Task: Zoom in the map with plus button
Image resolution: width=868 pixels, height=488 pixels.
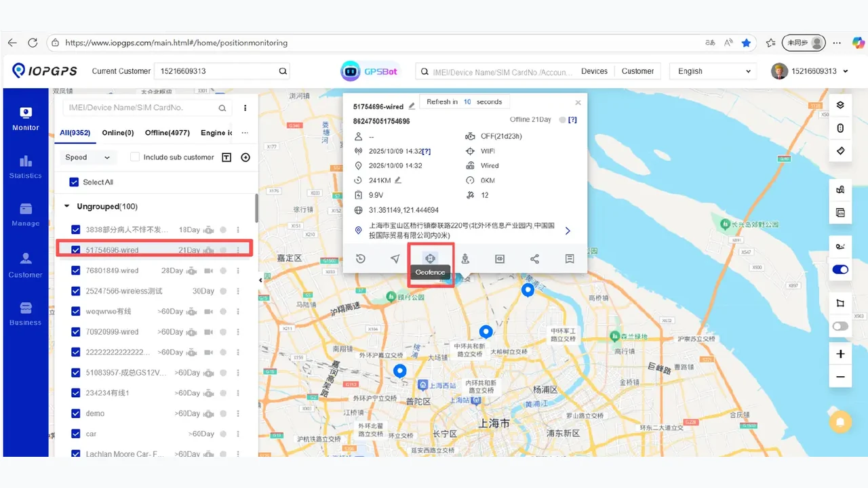Action: tap(840, 354)
